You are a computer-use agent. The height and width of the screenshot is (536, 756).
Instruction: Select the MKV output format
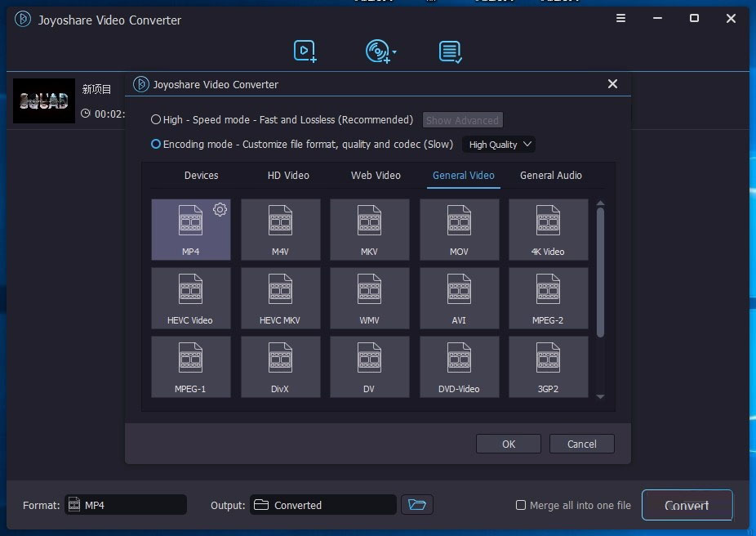(369, 229)
